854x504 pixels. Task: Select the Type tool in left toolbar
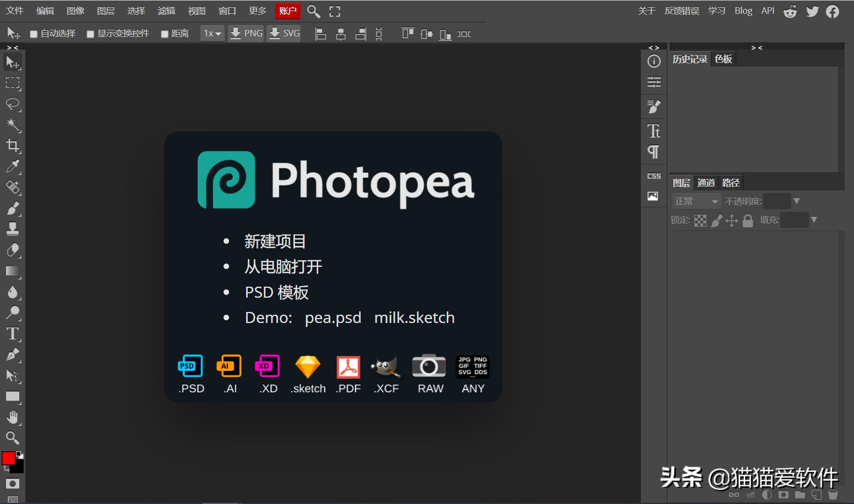13,334
